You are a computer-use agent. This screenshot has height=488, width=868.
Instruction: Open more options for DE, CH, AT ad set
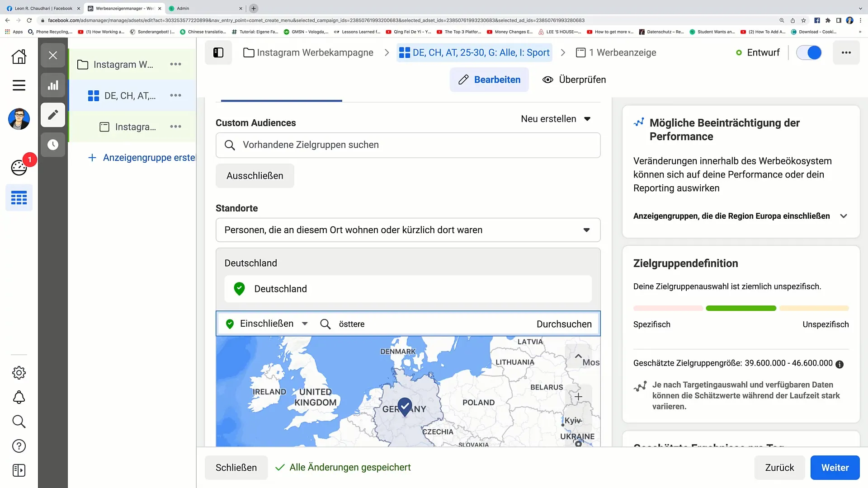175,95
